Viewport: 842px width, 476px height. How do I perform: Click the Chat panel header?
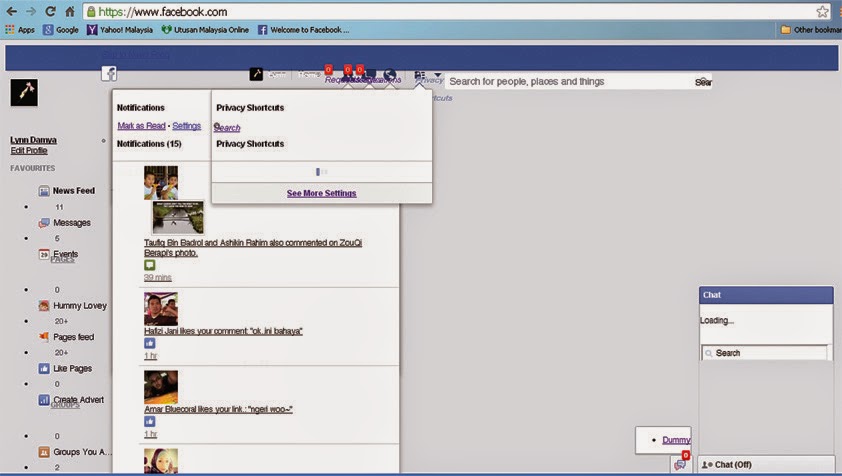(x=766, y=295)
